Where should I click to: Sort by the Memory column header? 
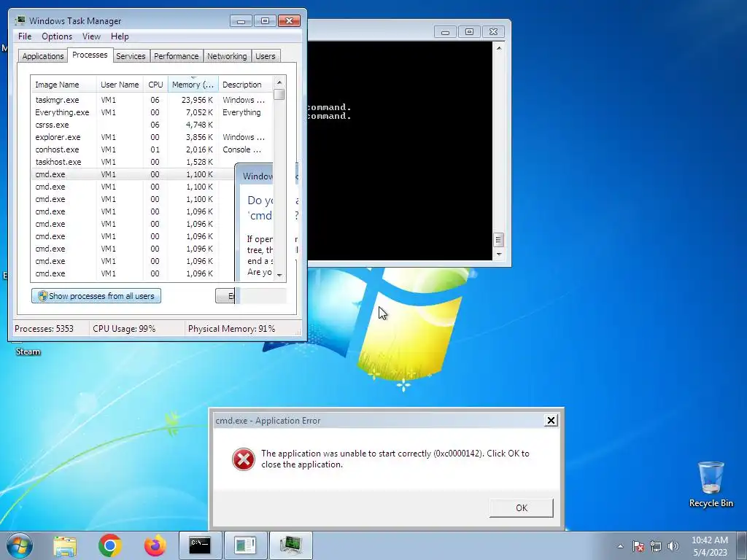(193, 85)
